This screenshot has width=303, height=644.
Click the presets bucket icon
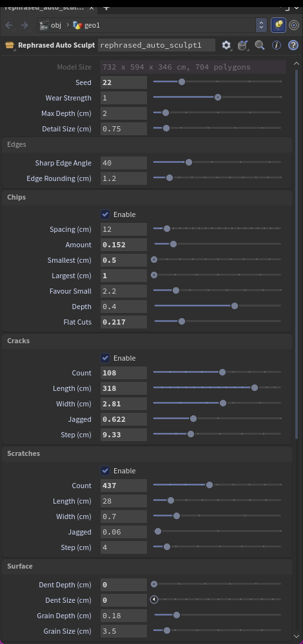243,45
